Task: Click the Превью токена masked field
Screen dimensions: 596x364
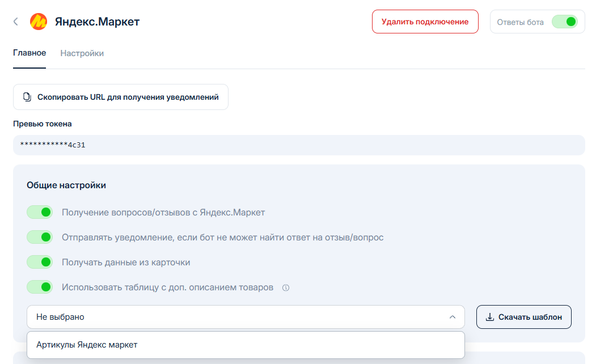Action: pos(298,145)
